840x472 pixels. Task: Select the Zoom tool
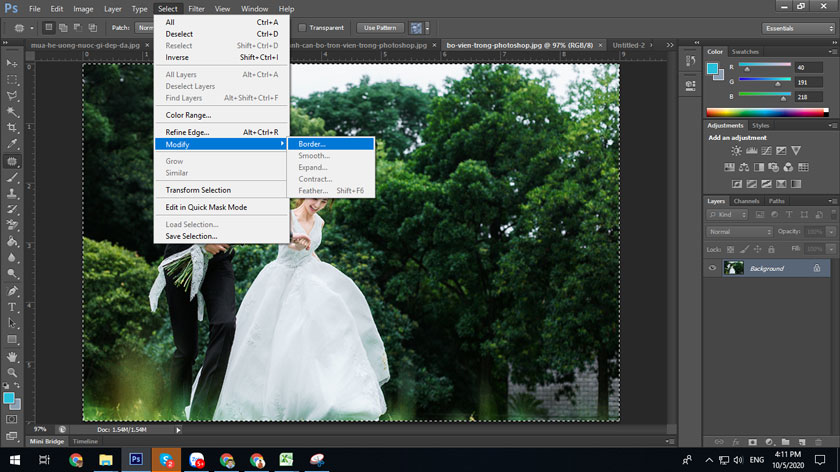point(12,372)
